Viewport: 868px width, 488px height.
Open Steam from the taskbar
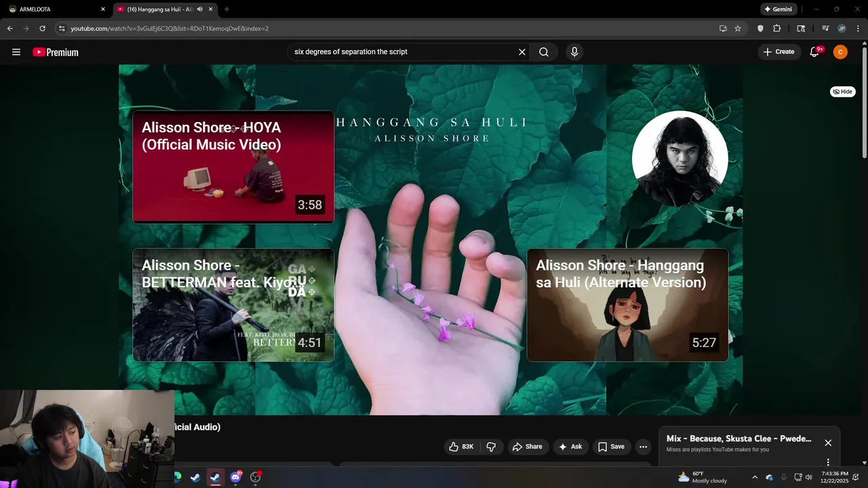(x=195, y=477)
